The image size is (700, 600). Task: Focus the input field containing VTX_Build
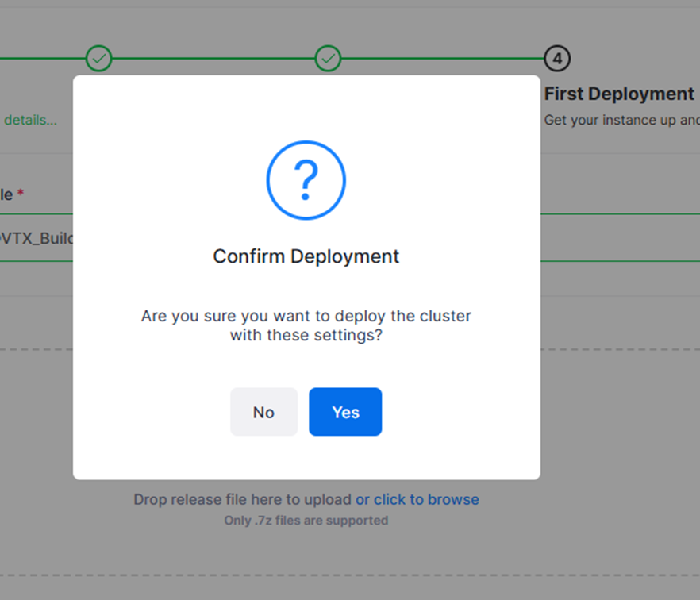click(37, 238)
